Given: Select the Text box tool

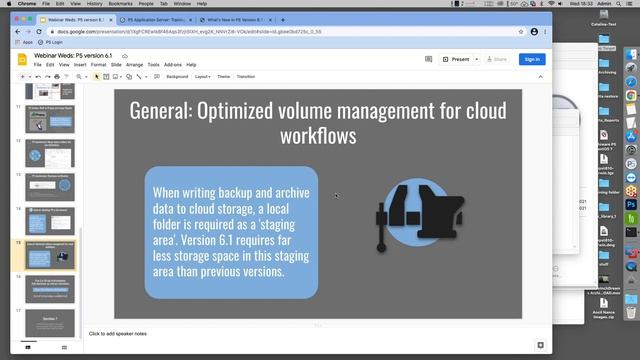Looking at the screenshot, I should coord(106,77).
